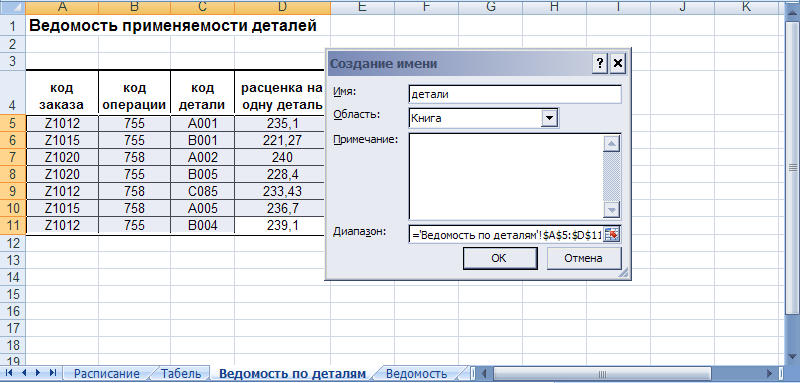Switch to the Расписание sheet tab

click(x=106, y=374)
